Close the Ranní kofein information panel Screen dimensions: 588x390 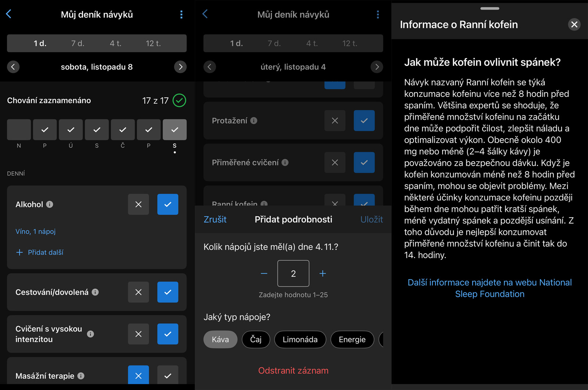[574, 25]
